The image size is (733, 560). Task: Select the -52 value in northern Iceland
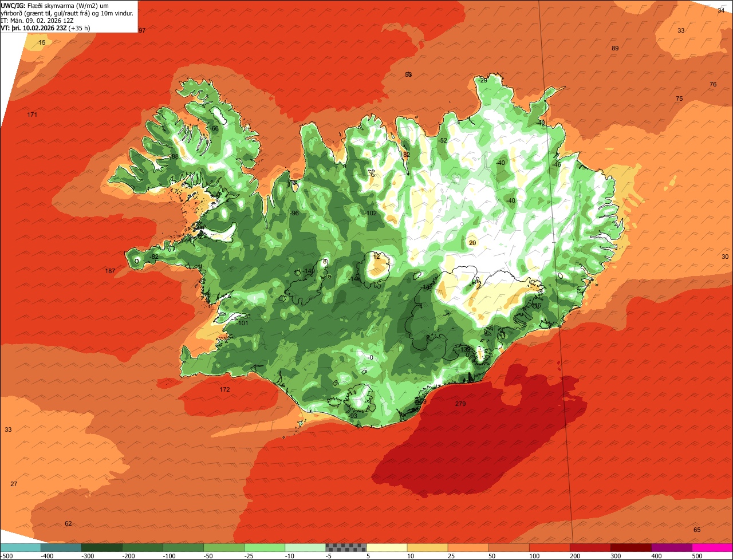(443, 140)
